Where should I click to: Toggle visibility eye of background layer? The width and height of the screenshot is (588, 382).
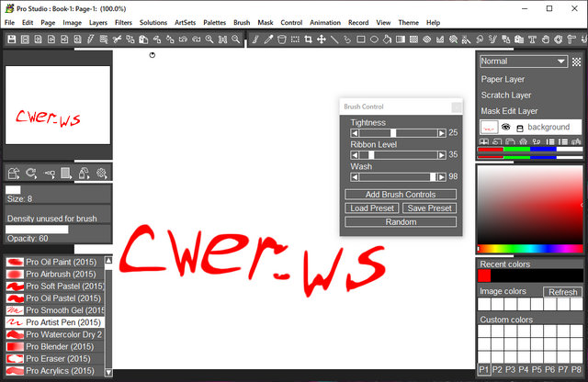(x=505, y=127)
